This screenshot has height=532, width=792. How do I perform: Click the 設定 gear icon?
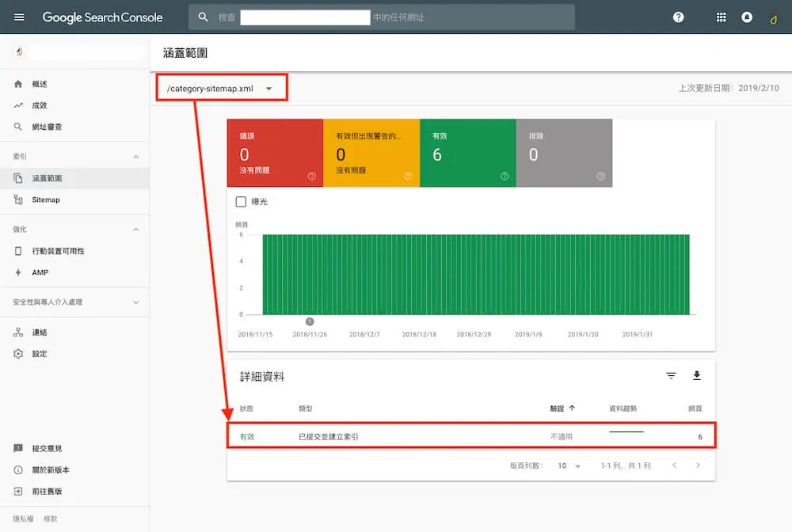(18, 354)
